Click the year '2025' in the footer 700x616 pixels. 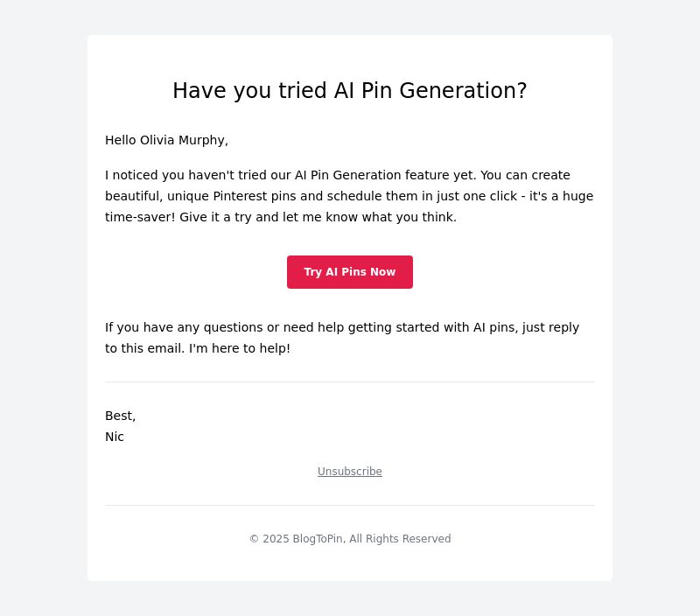pyautogui.click(x=276, y=539)
